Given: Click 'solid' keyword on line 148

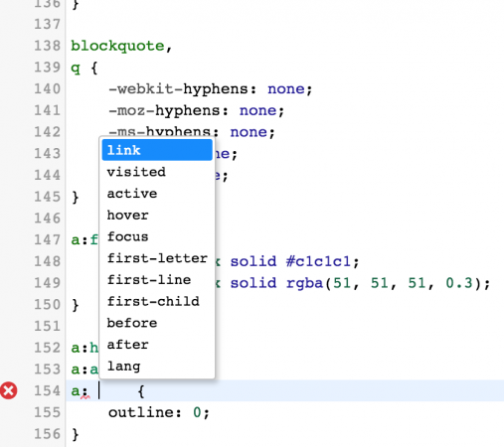Looking at the screenshot, I should point(253,261).
